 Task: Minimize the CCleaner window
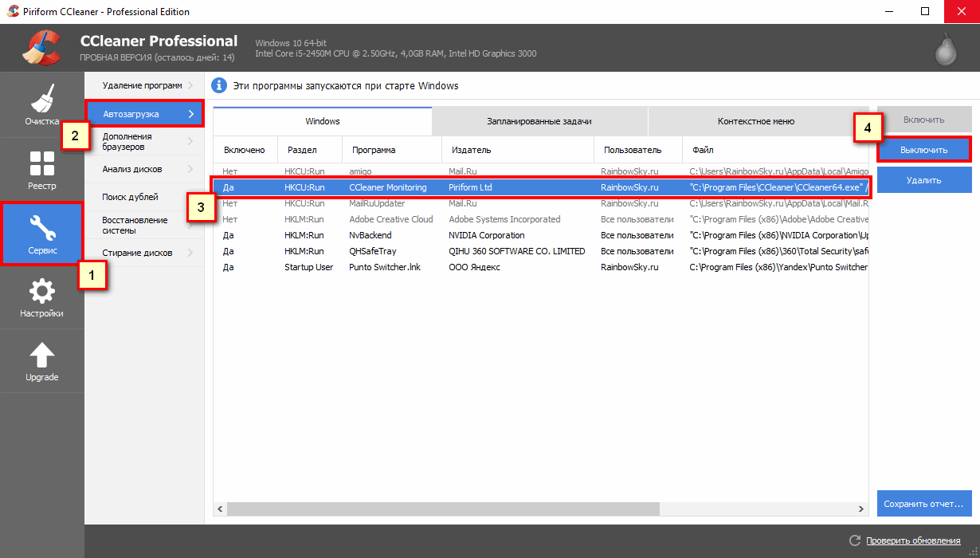point(888,12)
